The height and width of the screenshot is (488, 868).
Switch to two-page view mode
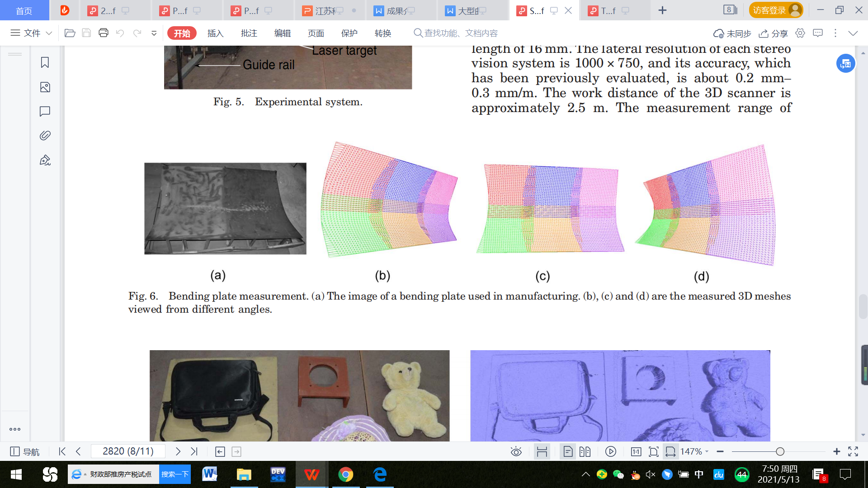[x=585, y=451]
